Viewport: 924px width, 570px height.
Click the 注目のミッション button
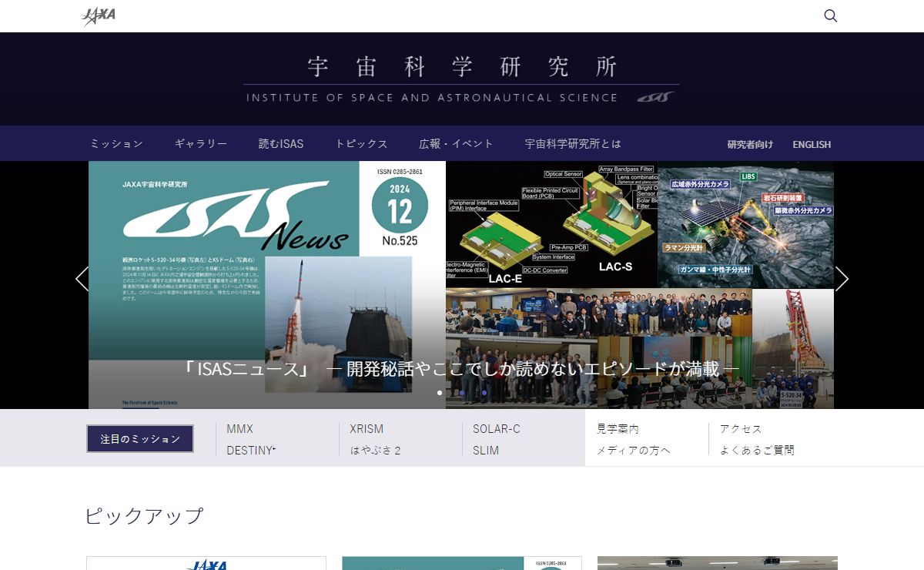[140, 438]
